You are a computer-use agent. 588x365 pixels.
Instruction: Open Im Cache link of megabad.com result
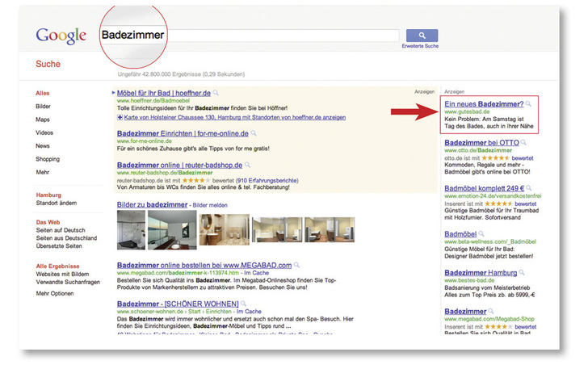257,273
